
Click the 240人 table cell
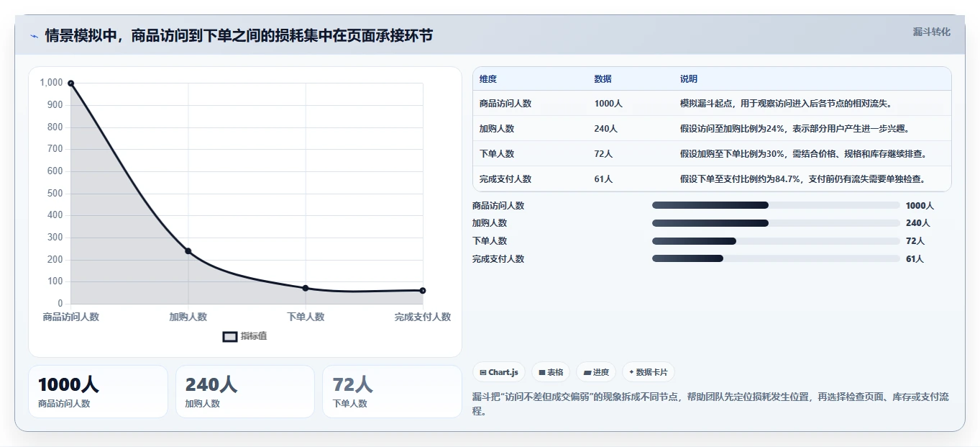pyautogui.click(x=606, y=129)
